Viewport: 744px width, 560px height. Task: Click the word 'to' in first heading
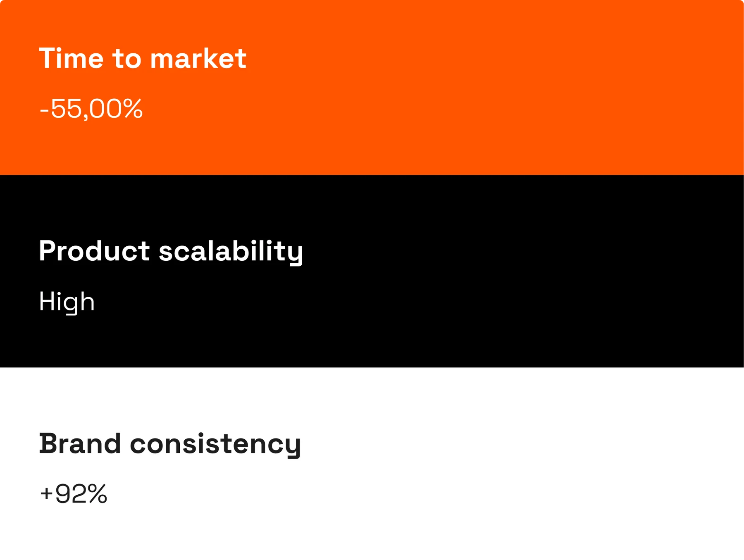pyautogui.click(x=127, y=59)
